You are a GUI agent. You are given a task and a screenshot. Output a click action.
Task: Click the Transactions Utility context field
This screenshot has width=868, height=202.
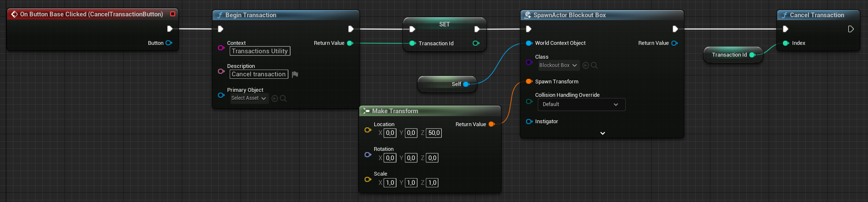pyautogui.click(x=260, y=51)
